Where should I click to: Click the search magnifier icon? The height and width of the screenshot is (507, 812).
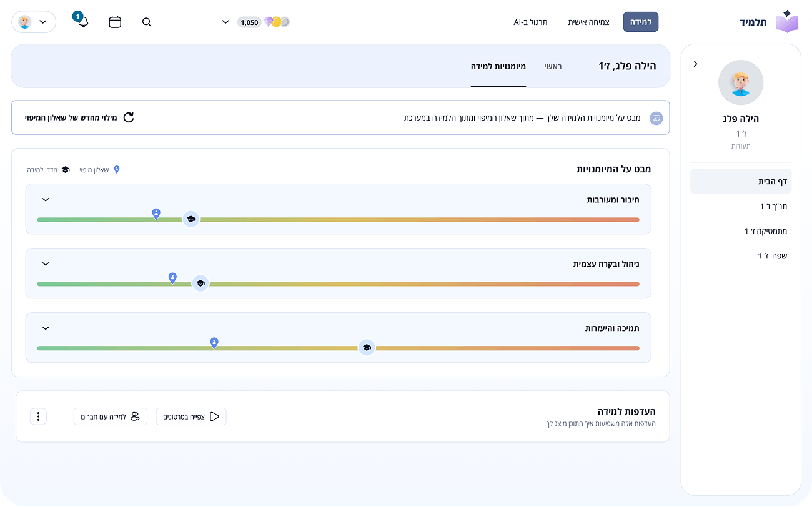pos(147,22)
